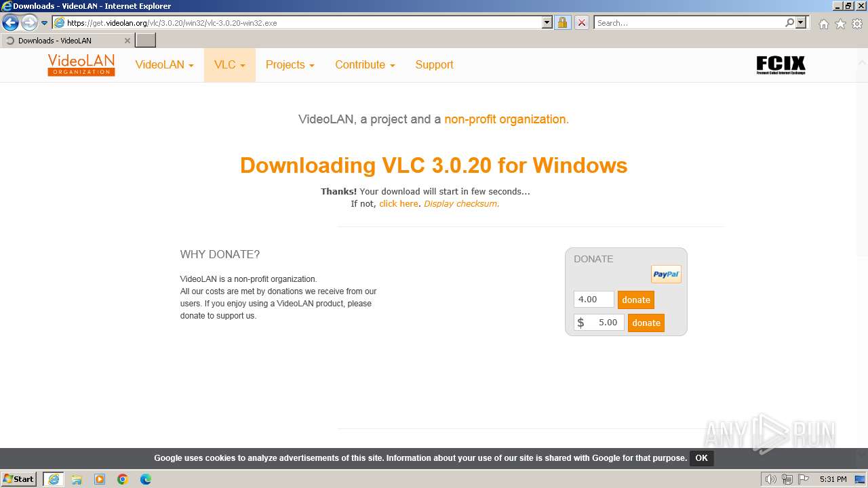Screen dimensions: 868x488
Task: Click the 4.00 donation amount field
Action: coord(594,300)
